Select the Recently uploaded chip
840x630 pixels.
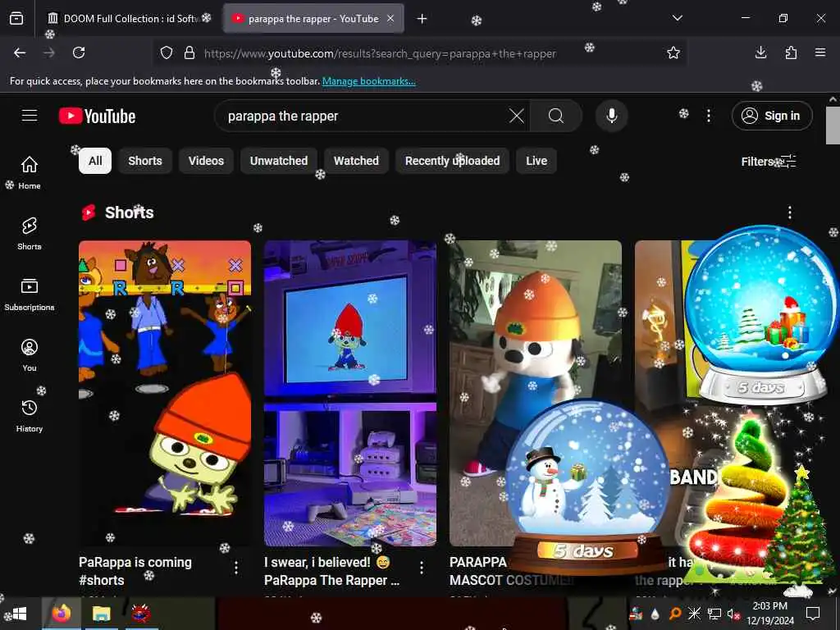[452, 161]
